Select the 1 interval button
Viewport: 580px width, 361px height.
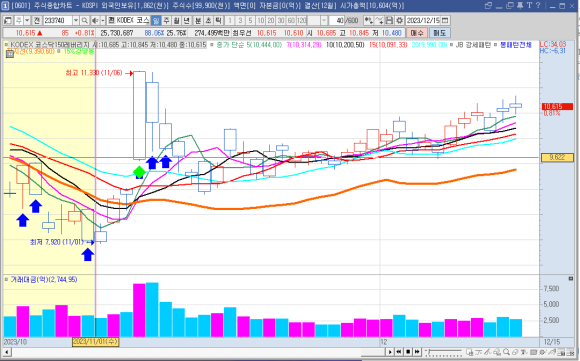tap(230, 20)
